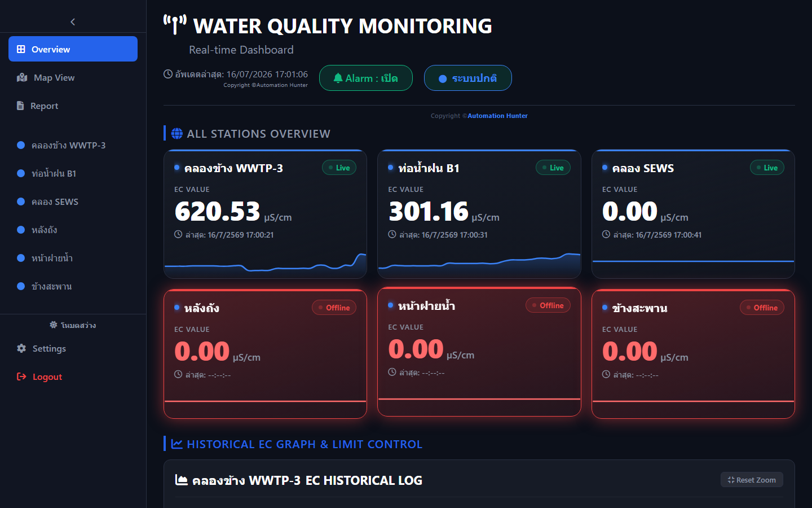Open the Automation Hunter link
Image resolution: width=812 pixels, height=508 pixels.
point(497,116)
